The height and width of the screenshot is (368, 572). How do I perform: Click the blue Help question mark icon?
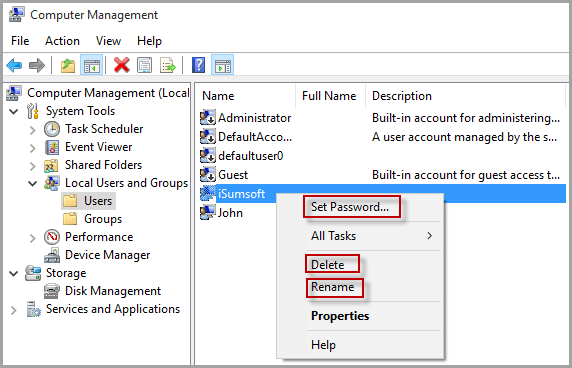198,66
